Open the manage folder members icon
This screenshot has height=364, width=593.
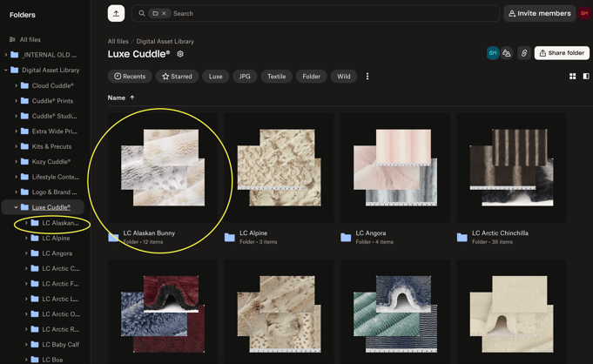point(507,53)
